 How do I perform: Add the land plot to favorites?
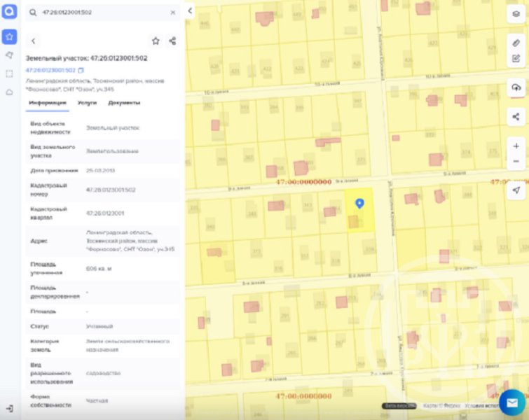pos(156,41)
